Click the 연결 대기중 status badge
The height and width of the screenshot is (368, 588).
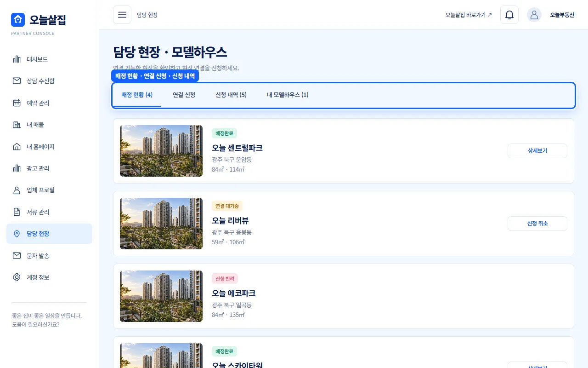[x=227, y=206]
